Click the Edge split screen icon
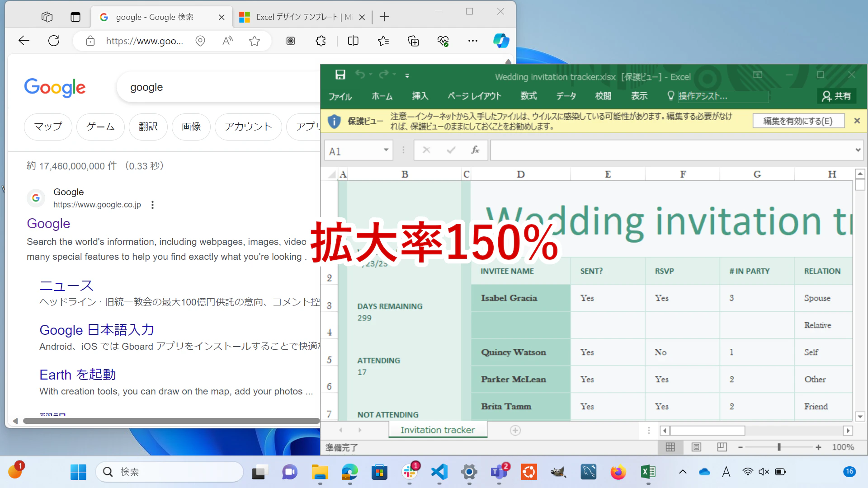The height and width of the screenshot is (488, 868). pyautogui.click(x=353, y=41)
